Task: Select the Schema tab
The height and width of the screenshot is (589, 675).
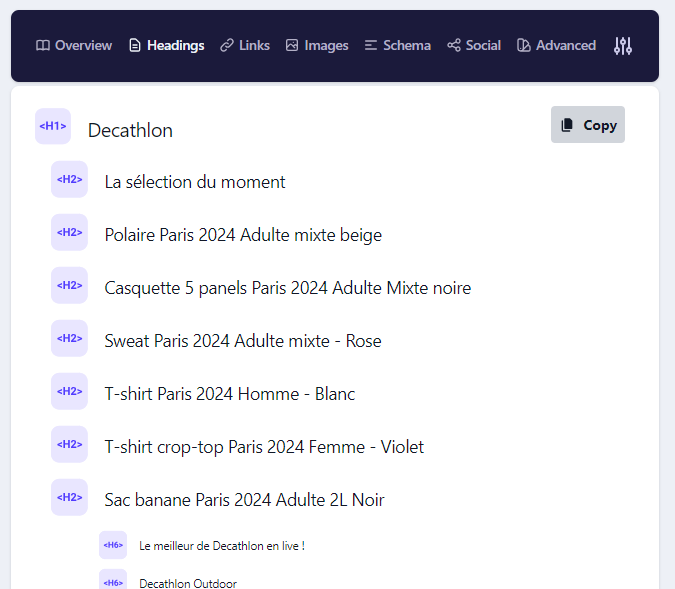Action: [x=397, y=45]
